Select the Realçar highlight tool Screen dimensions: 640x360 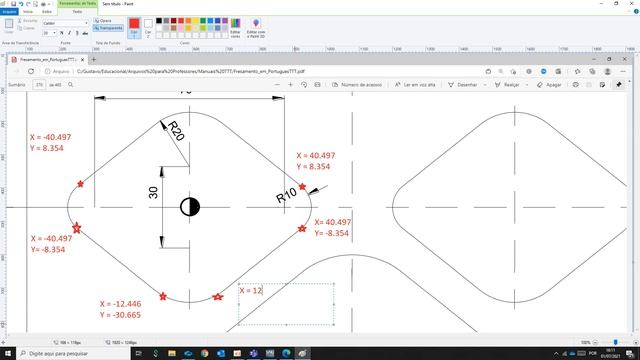pos(507,85)
